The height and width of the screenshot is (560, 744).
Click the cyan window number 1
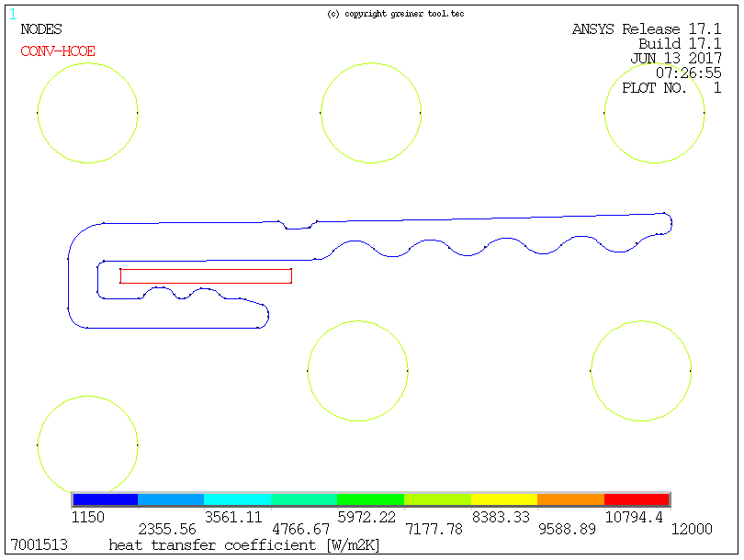[13, 14]
